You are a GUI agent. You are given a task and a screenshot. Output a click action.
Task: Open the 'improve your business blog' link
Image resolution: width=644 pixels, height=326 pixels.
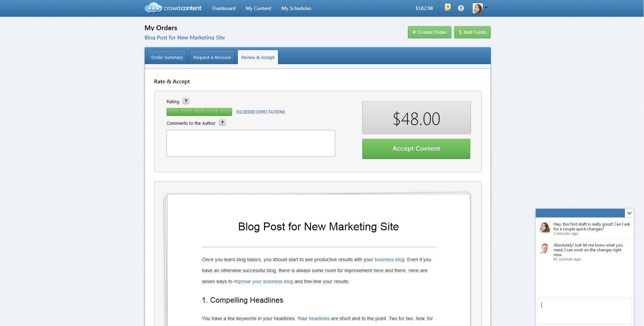pyautogui.click(x=263, y=281)
